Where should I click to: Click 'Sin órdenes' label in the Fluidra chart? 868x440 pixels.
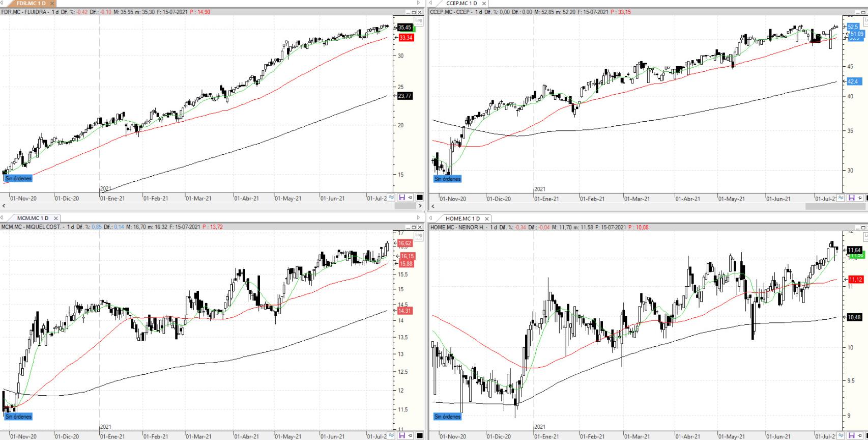point(18,179)
